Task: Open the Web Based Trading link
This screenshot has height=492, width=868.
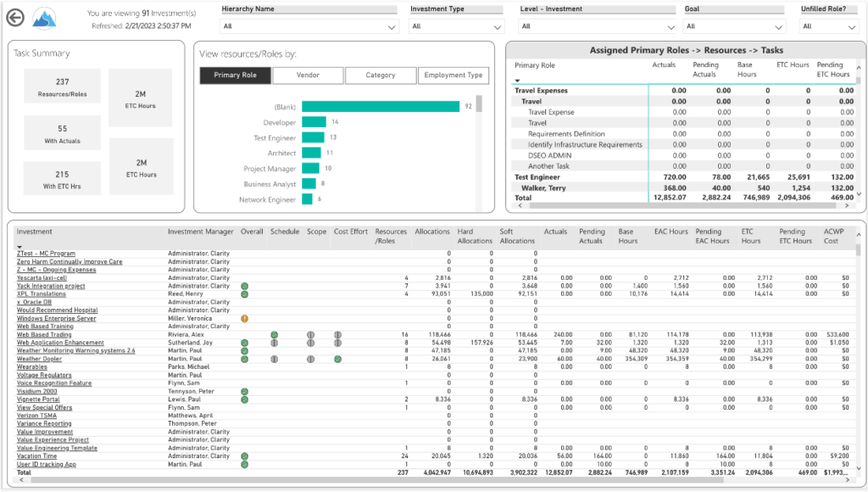Action: (x=44, y=335)
